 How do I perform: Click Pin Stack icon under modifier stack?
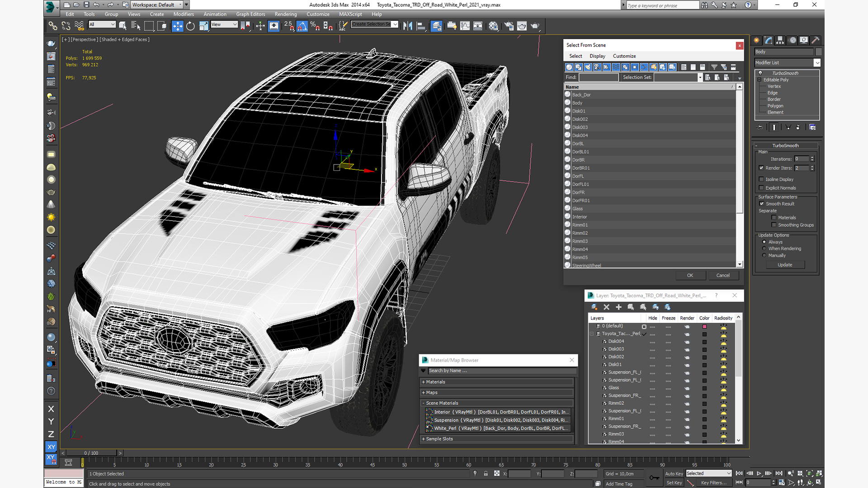pyautogui.click(x=760, y=127)
